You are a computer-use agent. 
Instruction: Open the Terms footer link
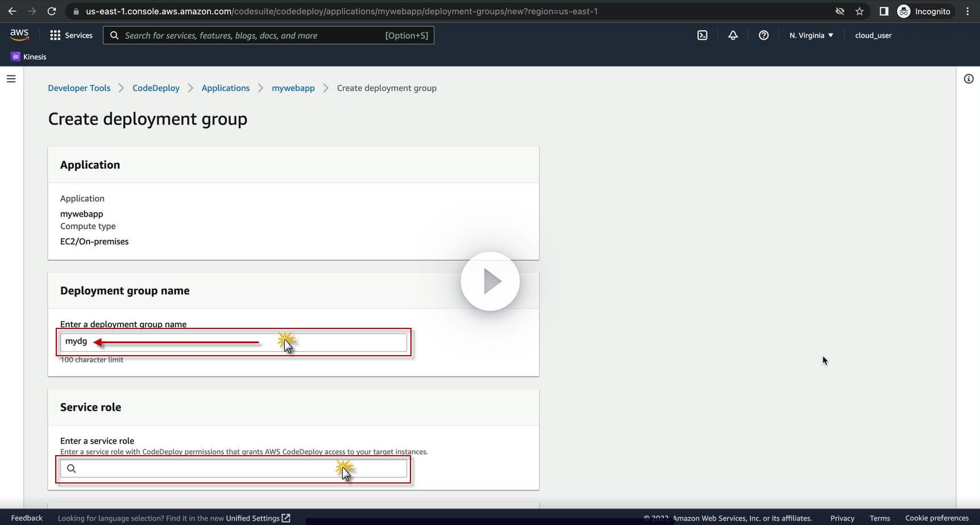click(x=879, y=518)
